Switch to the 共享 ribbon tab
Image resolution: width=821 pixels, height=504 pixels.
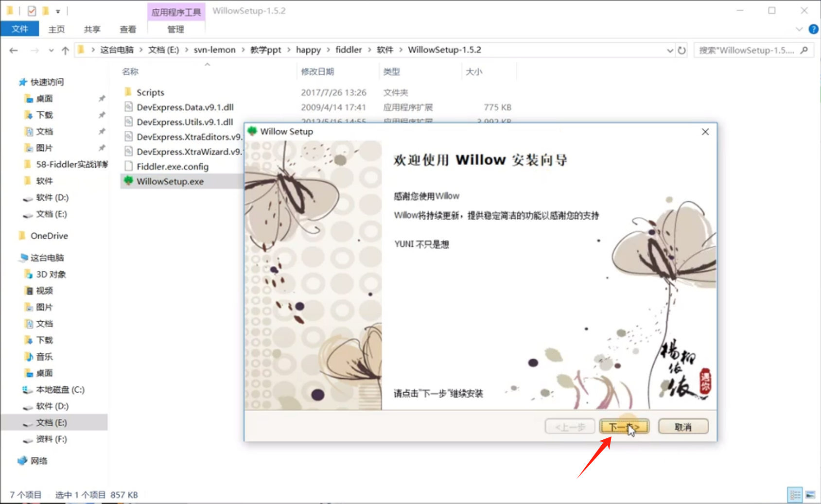pyautogui.click(x=92, y=29)
